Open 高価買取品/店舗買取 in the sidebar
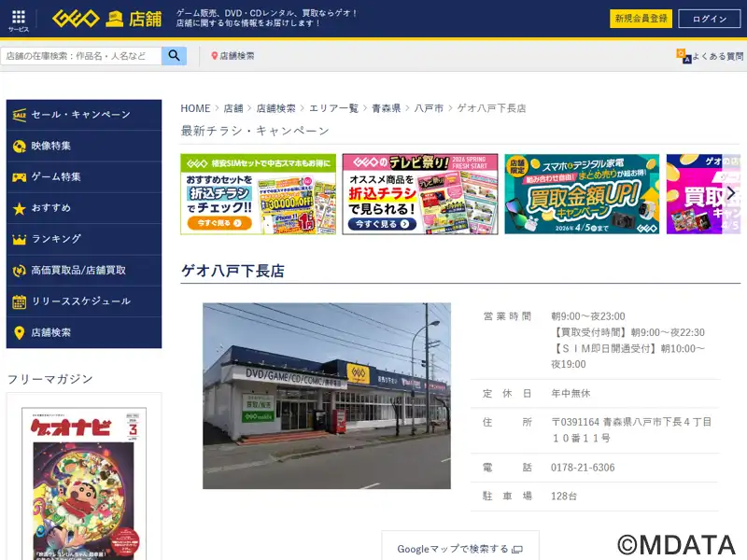747x560 pixels. [84, 271]
